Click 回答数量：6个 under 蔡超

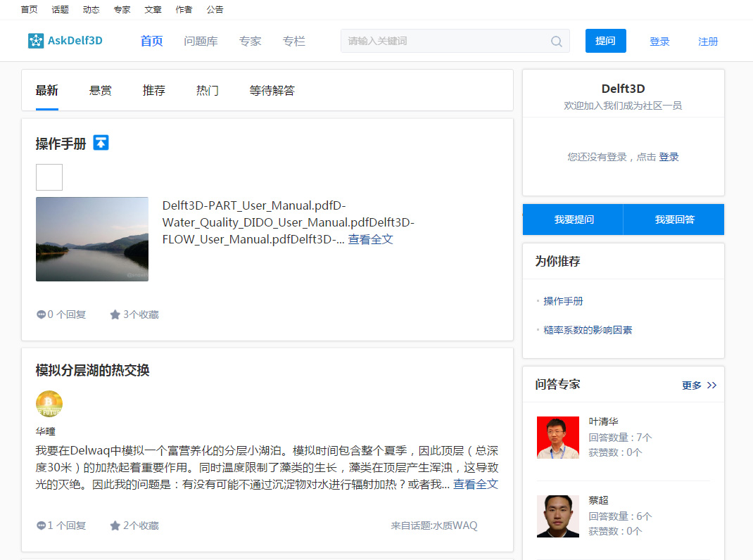coord(620,516)
